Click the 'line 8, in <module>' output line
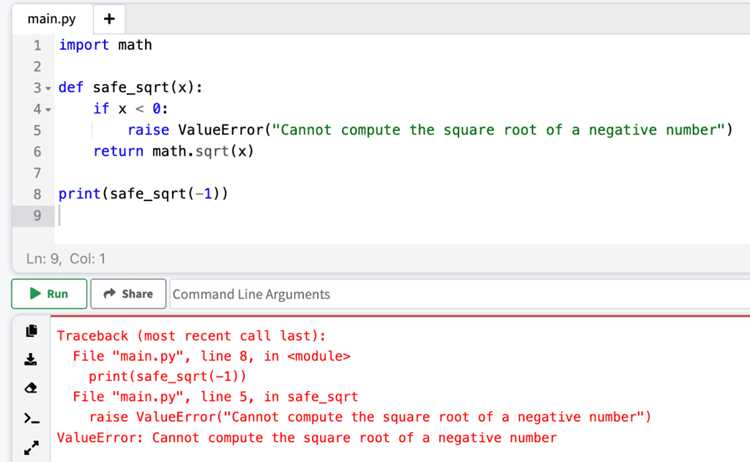The width and height of the screenshot is (750, 462). tap(211, 356)
